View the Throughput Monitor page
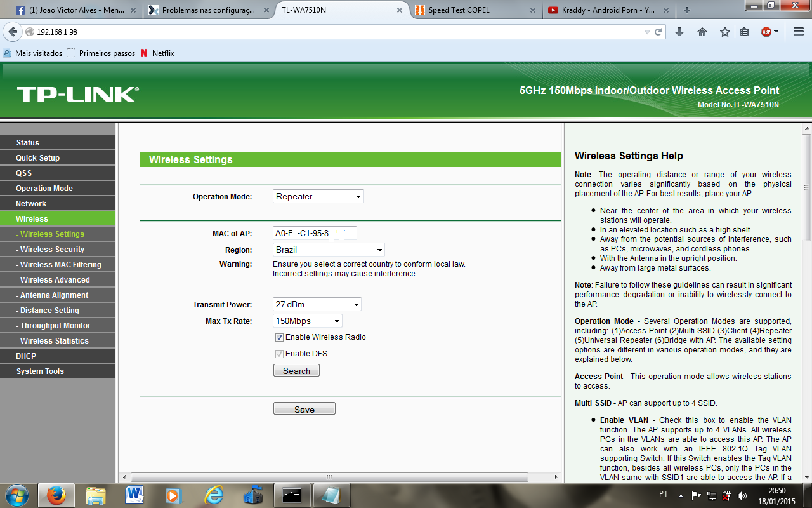 [x=58, y=326]
